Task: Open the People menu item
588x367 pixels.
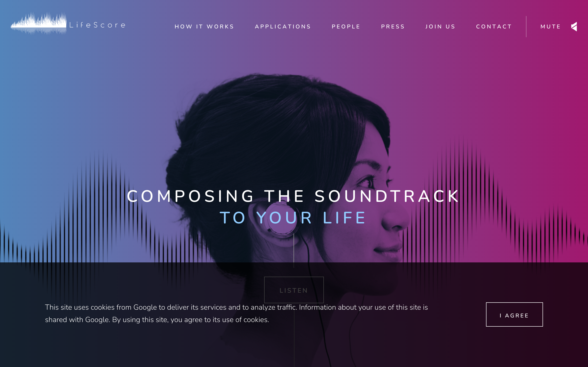Action: click(346, 26)
